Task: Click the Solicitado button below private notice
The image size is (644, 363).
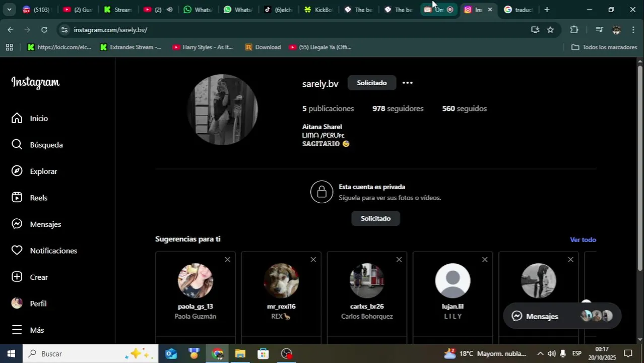Action: click(375, 218)
